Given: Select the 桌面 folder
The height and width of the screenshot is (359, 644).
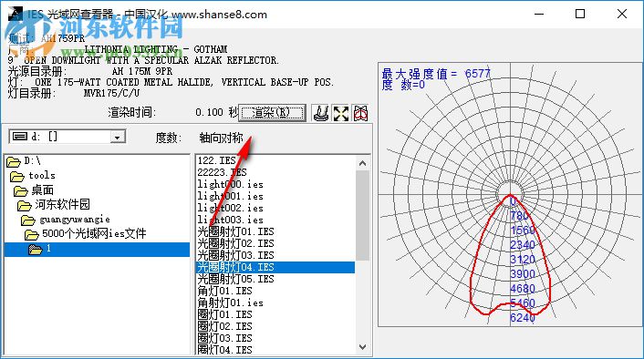Looking at the screenshot, I should tap(34, 190).
